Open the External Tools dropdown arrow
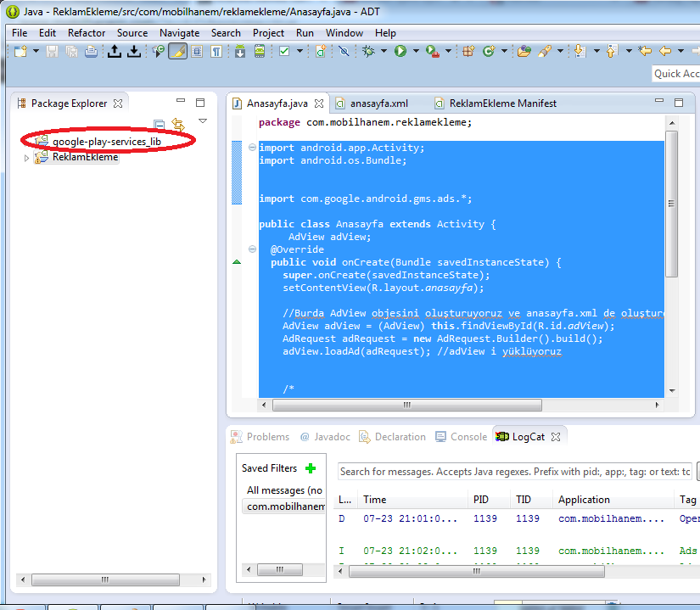Viewport: 700px width, 610px height. (x=448, y=51)
